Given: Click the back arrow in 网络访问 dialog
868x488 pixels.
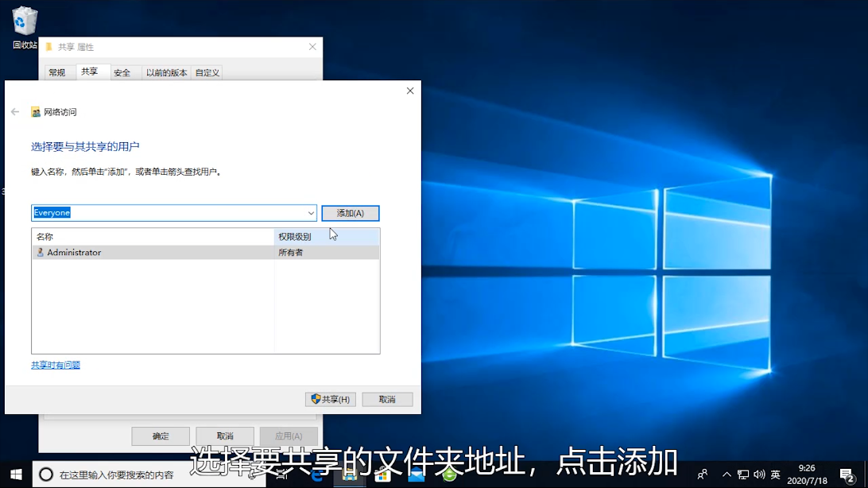Looking at the screenshot, I should (x=15, y=112).
